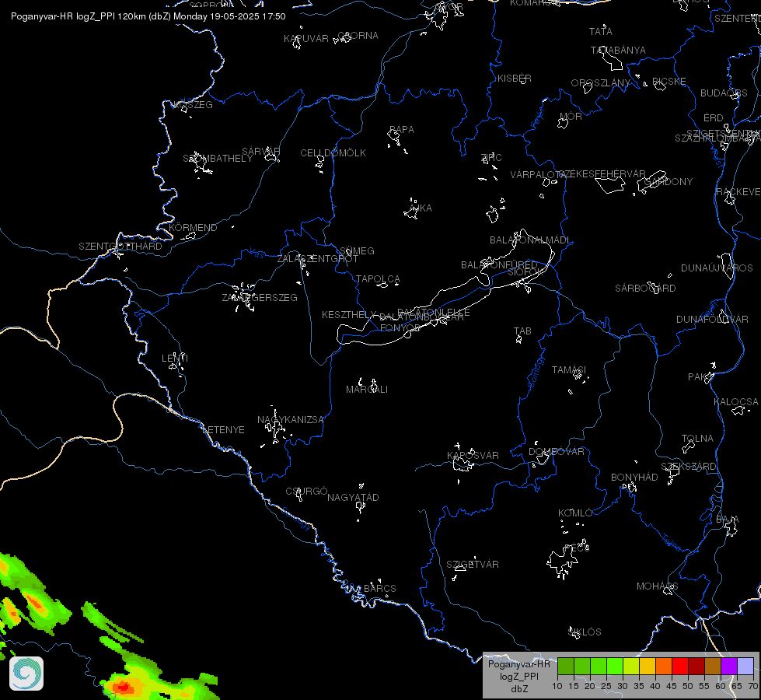Click the KÖRMEND city label

193,227
